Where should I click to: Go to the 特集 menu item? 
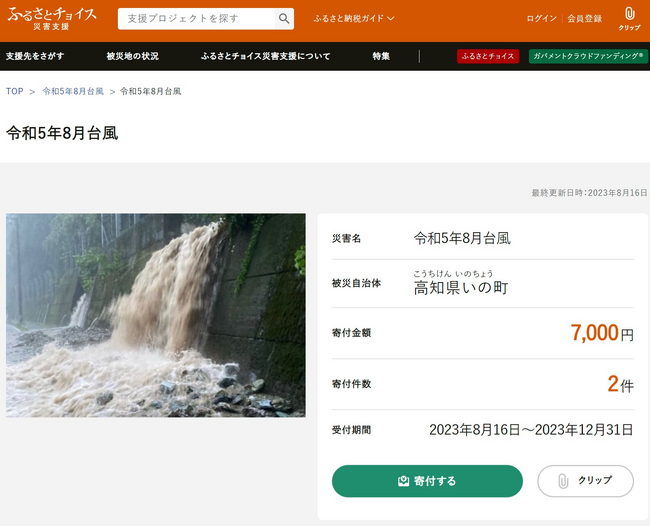[381, 56]
